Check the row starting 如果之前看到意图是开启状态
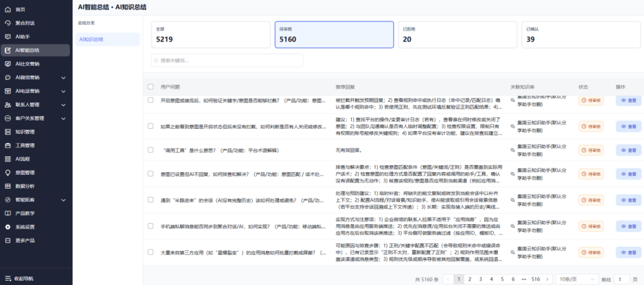Image resolution: width=644 pixels, height=285 pixels. pyautogui.click(x=151, y=126)
